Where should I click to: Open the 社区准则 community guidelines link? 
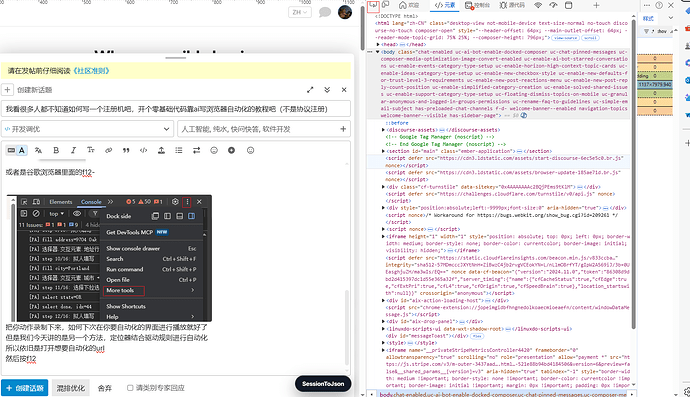click(x=91, y=71)
